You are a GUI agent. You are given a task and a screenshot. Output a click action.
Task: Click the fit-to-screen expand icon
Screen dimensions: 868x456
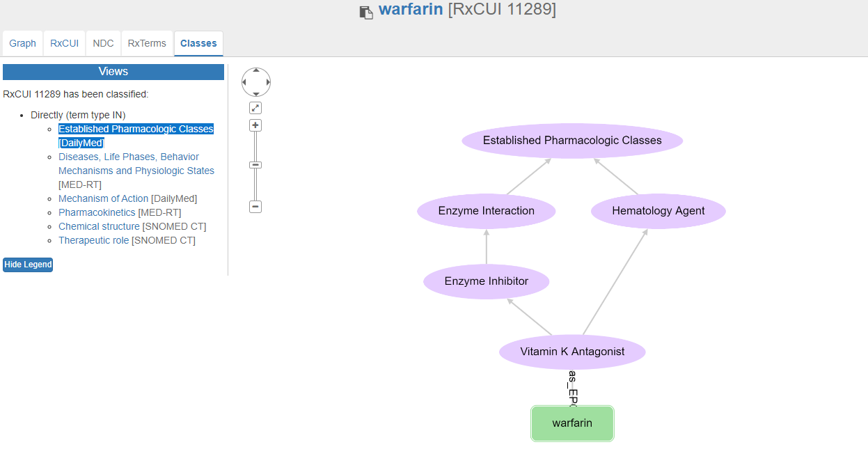(x=255, y=108)
